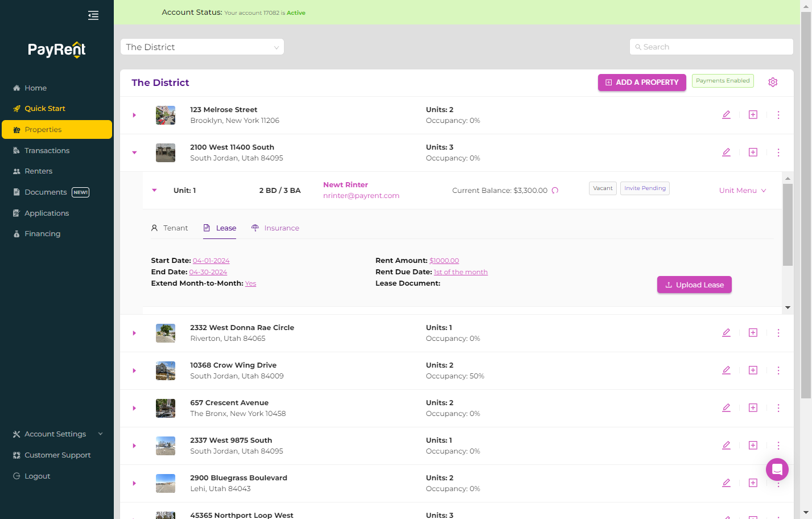Open property settings gear icon
Viewport: 812px width, 519px height.
773,82
